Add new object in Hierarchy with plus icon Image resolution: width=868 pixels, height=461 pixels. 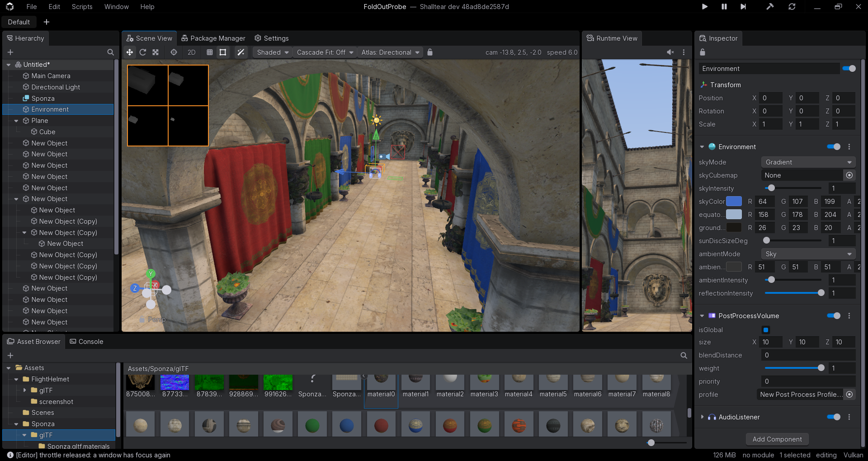10,52
